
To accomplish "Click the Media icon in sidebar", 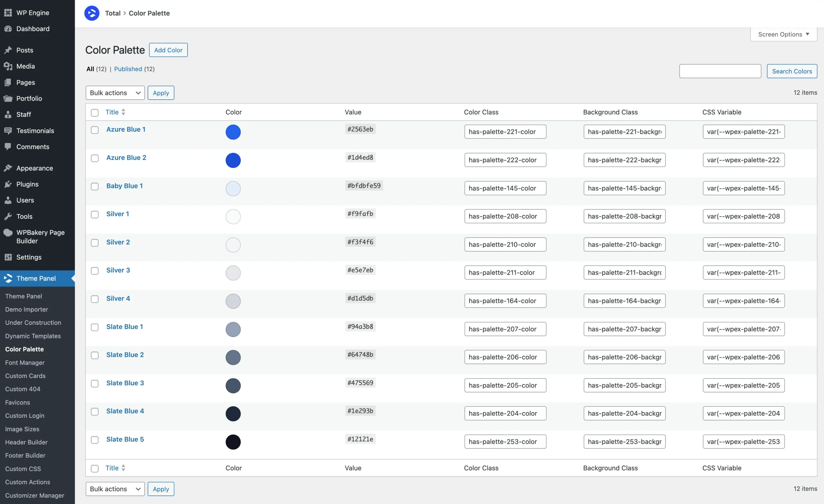I will (8, 66).
